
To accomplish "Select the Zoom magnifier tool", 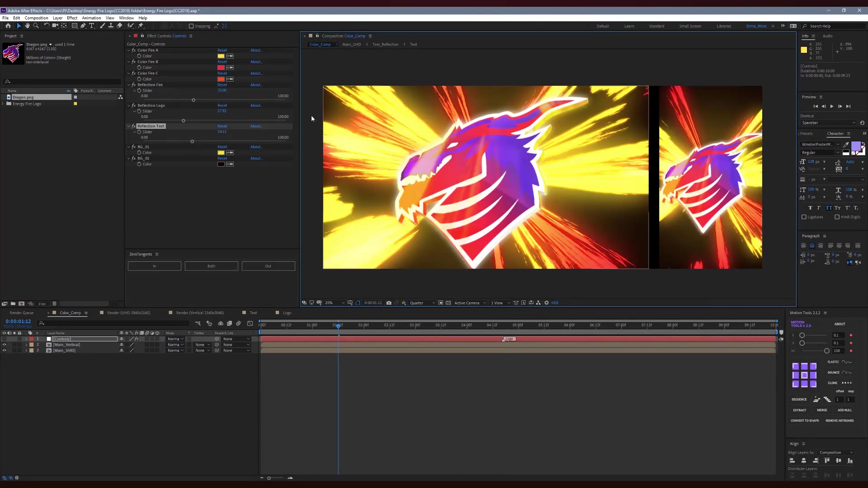I will click(36, 26).
